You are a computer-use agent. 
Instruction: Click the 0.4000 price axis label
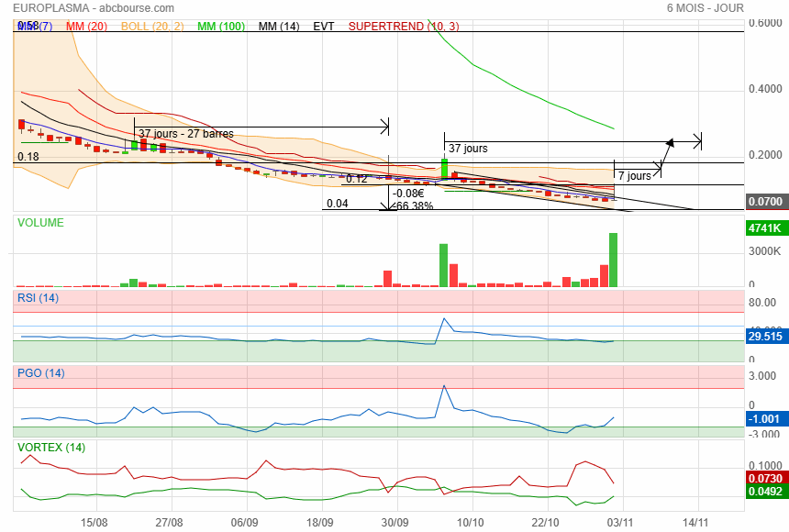click(x=765, y=89)
